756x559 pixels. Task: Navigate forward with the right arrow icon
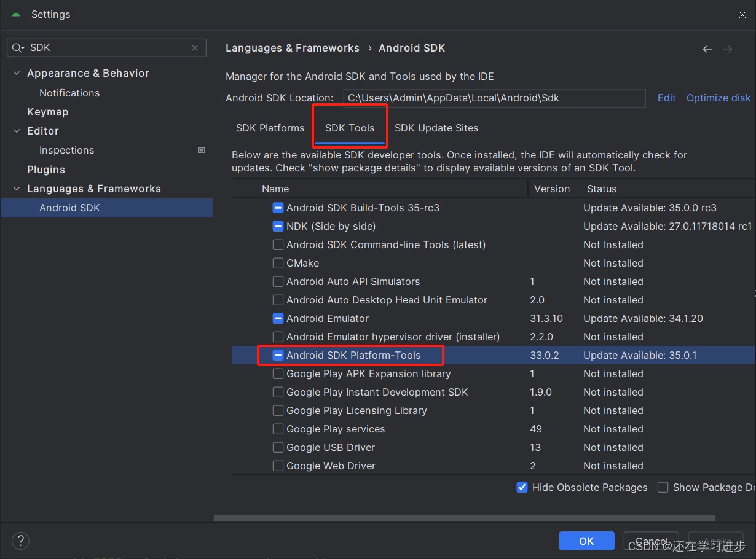728,49
